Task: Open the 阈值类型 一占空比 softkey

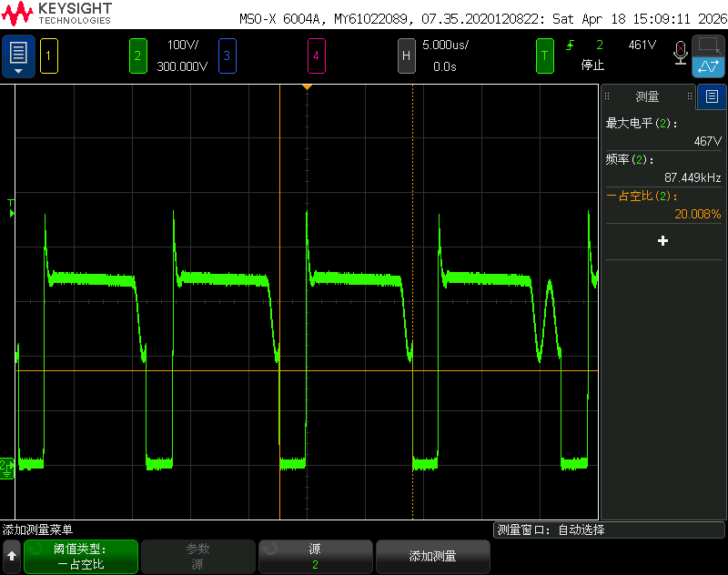Action: point(81,556)
